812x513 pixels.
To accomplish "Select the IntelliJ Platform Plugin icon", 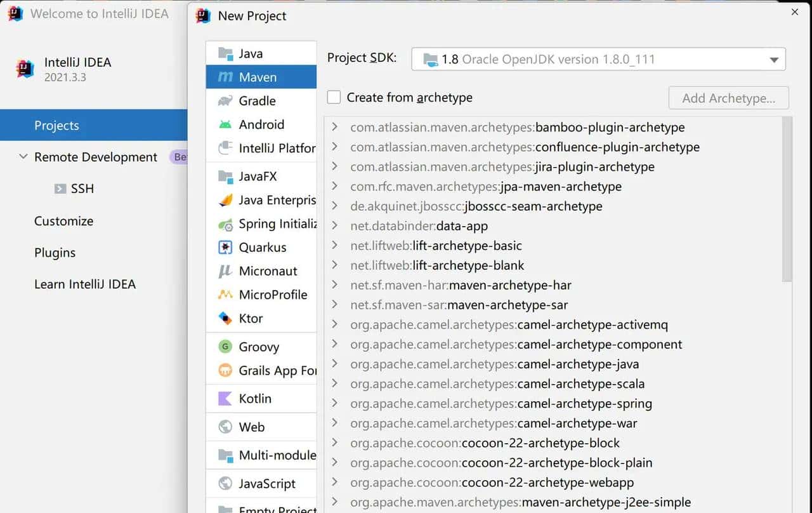I will tap(225, 148).
